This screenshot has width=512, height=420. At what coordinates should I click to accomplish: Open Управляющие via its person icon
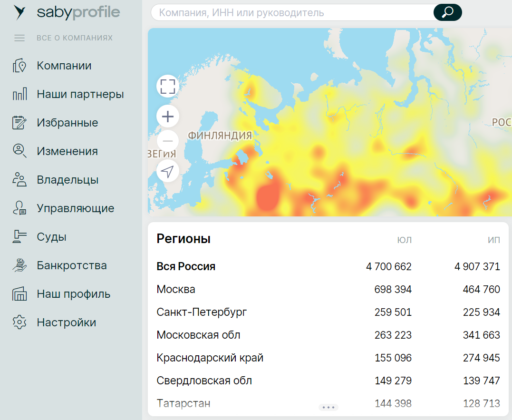coord(19,208)
